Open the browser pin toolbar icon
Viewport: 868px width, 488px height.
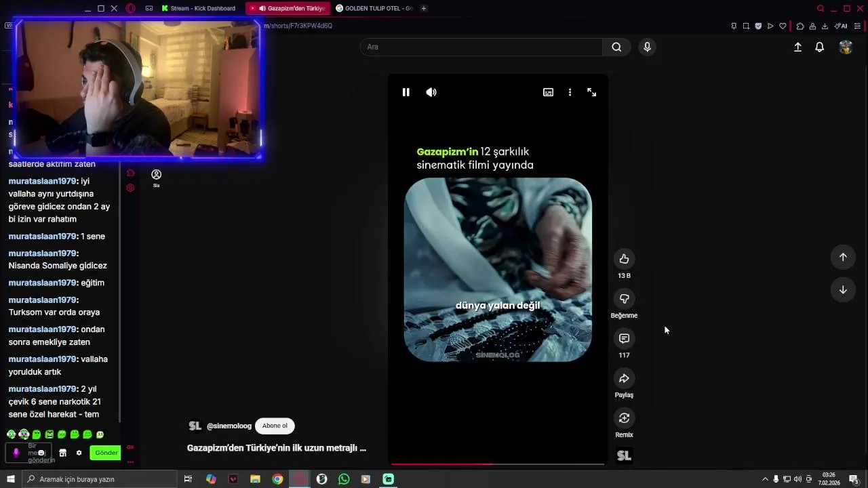tap(734, 26)
